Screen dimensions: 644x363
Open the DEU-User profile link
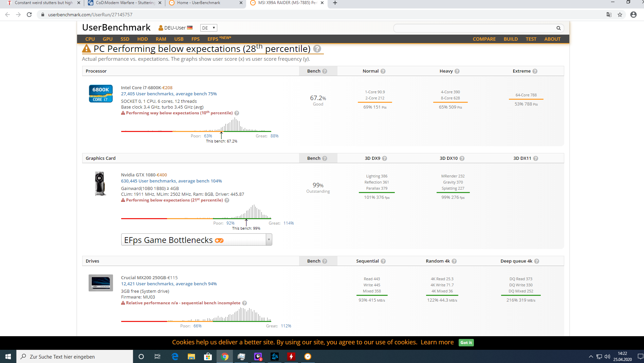click(x=175, y=28)
